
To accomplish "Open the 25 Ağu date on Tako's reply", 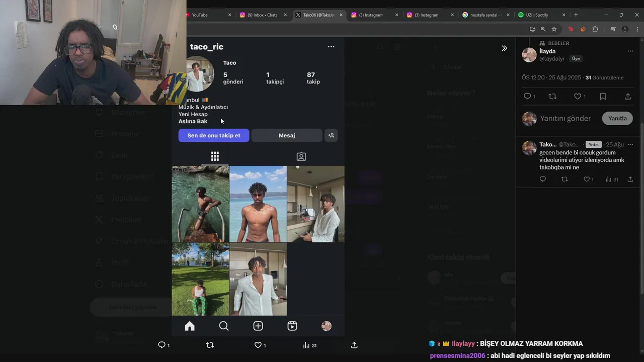I will point(615,144).
